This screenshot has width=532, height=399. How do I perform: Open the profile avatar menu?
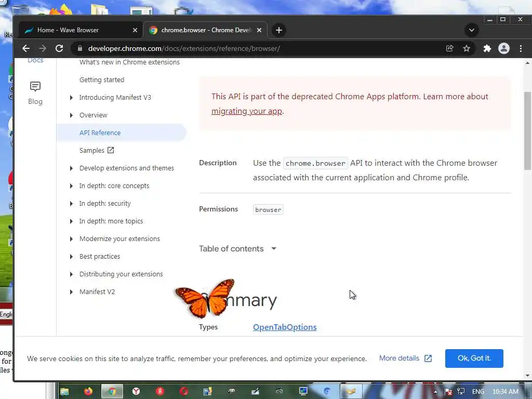504,48
